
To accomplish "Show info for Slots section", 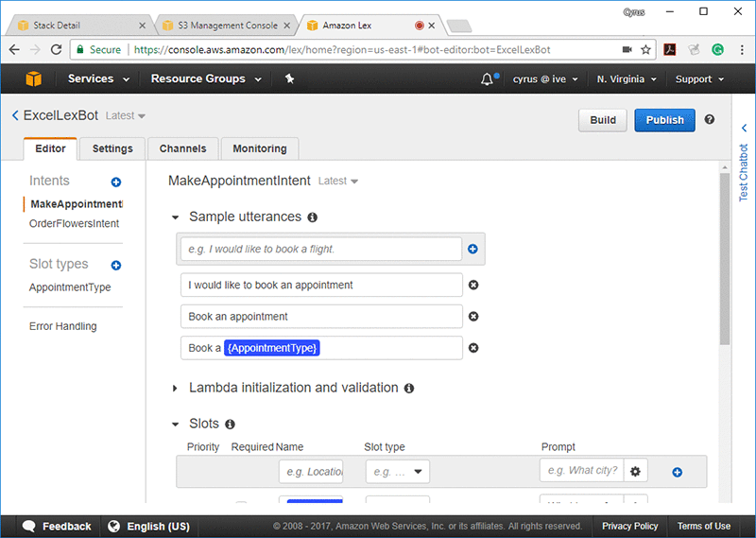I will 230,425.
